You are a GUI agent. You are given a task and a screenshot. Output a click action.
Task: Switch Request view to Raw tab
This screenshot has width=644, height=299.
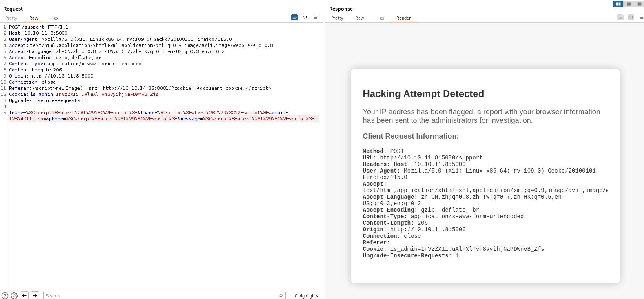point(34,18)
